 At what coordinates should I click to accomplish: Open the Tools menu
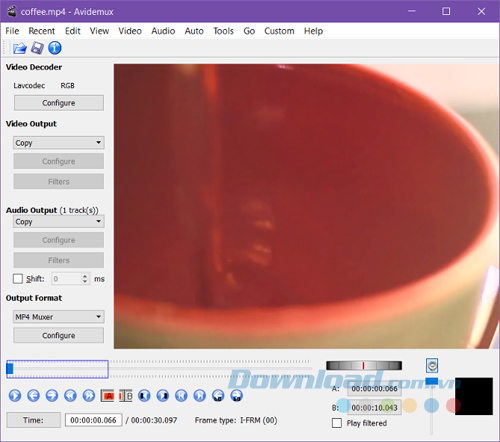point(223,31)
